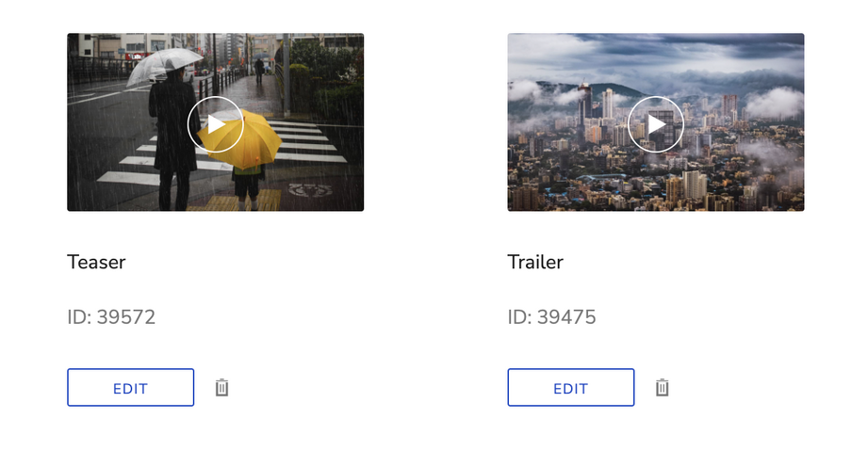Click the ID: 39572 label
This screenshot has height=451, width=868.
pos(111,317)
